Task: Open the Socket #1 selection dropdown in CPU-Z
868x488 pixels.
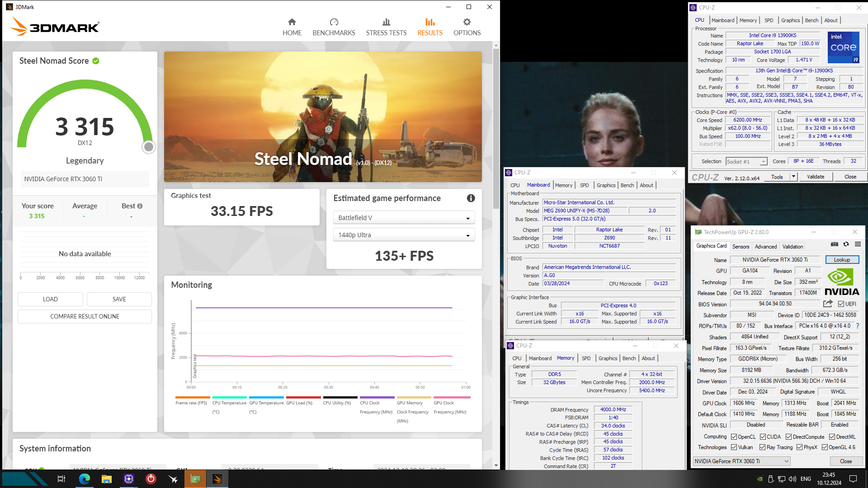Action: click(x=746, y=161)
